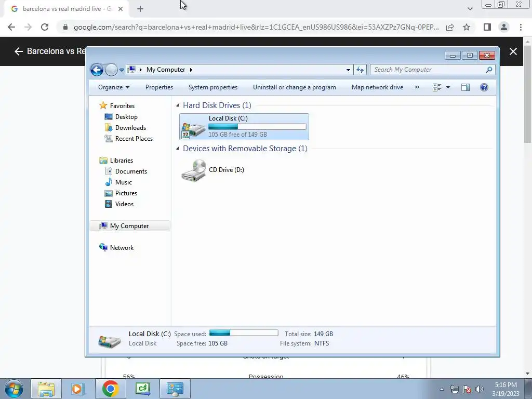Image resolution: width=532 pixels, height=399 pixels.
Task: Open the Chrome three-dot menu
Action: pyautogui.click(x=521, y=27)
